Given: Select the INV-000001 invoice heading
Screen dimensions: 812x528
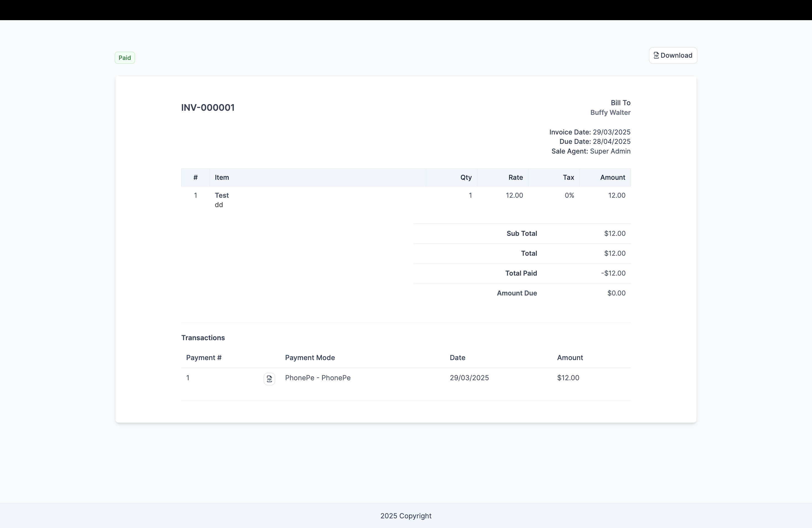Looking at the screenshot, I should pos(207,107).
